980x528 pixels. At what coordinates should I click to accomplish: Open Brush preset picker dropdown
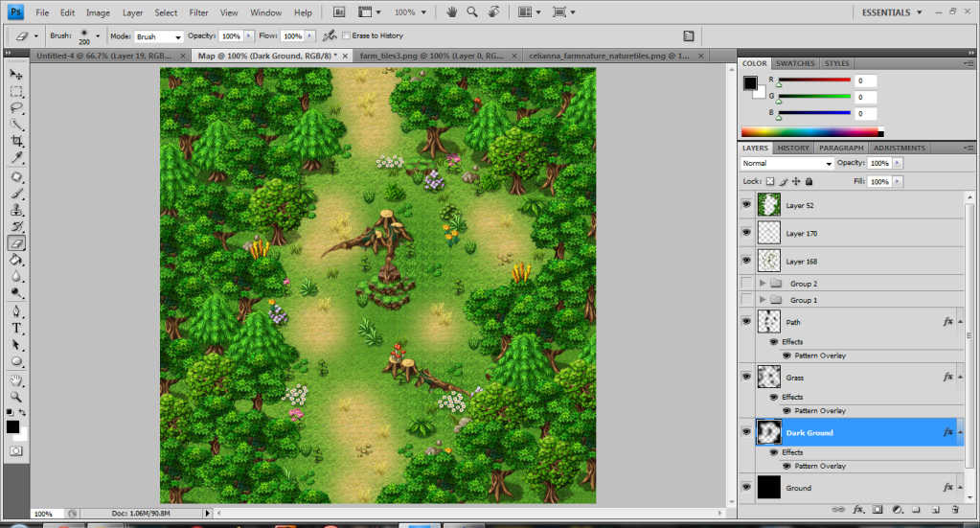click(98, 36)
